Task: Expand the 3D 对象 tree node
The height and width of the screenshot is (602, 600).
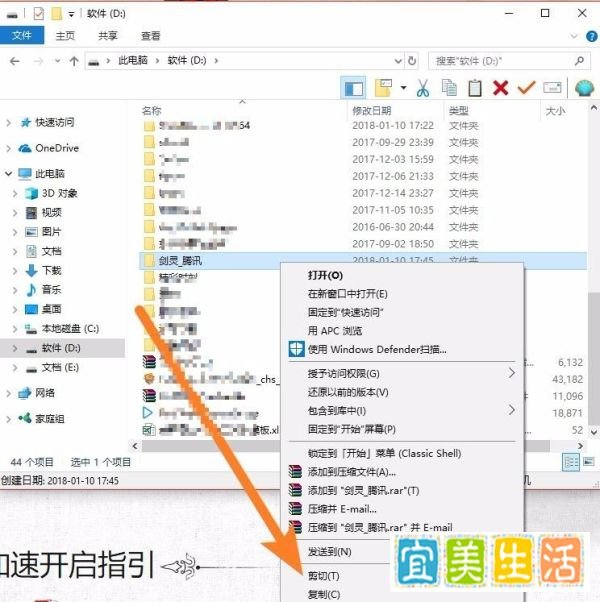Action: click(15, 193)
